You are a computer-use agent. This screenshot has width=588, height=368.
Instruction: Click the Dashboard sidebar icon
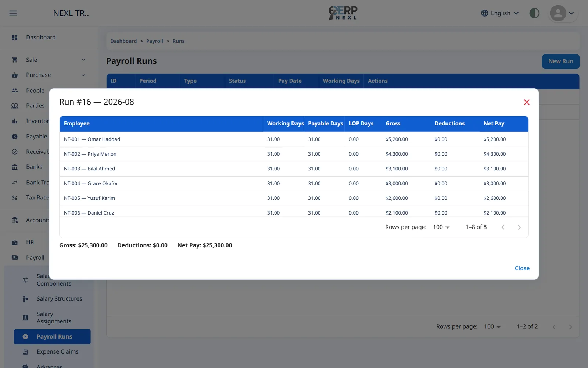(x=15, y=38)
